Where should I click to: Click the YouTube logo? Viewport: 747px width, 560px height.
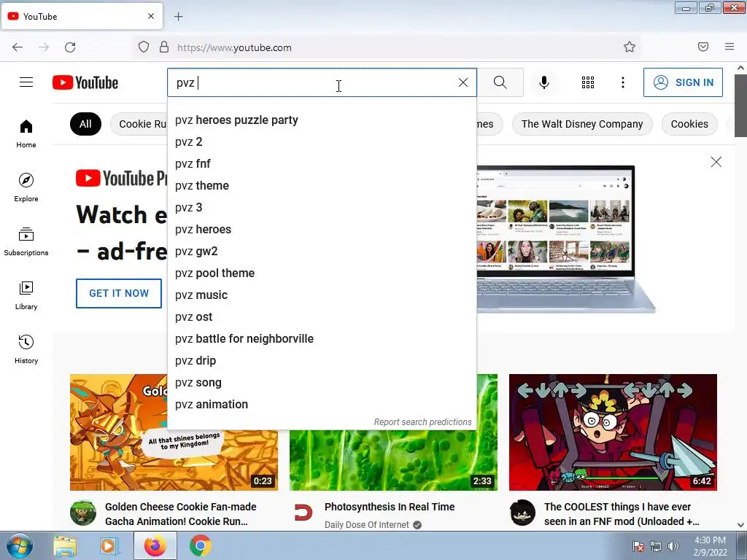(x=85, y=82)
